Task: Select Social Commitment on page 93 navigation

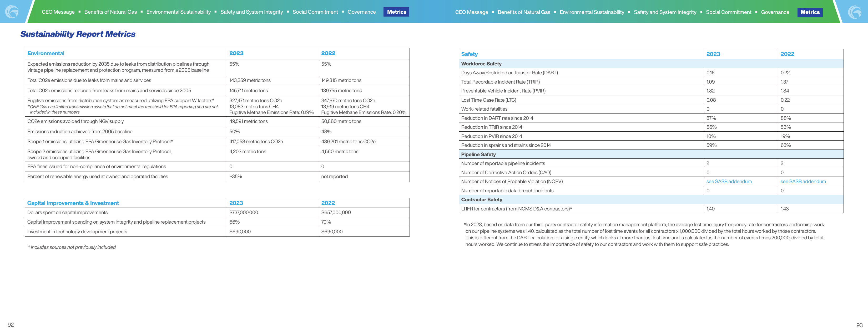Action: (729, 12)
